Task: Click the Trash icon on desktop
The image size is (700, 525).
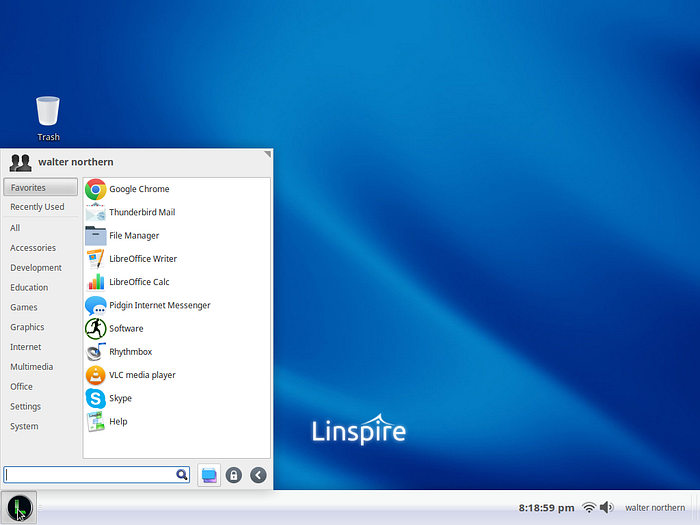Action: (48, 111)
